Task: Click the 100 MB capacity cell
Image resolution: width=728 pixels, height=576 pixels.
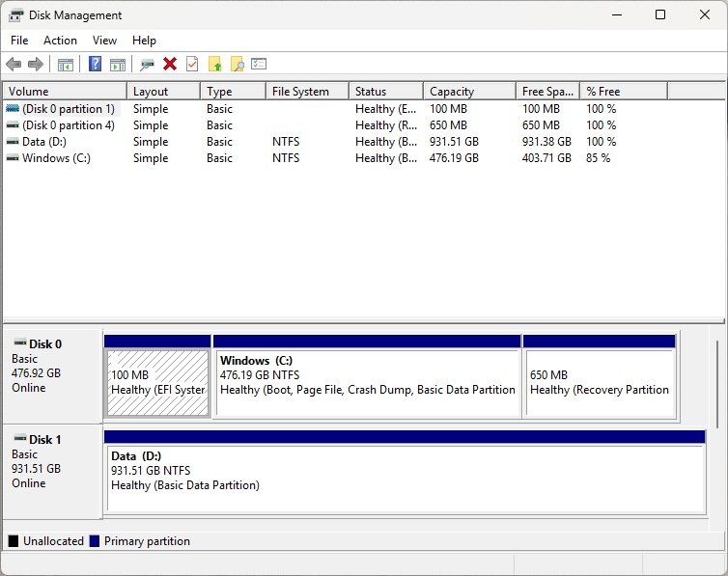Action: (x=448, y=108)
